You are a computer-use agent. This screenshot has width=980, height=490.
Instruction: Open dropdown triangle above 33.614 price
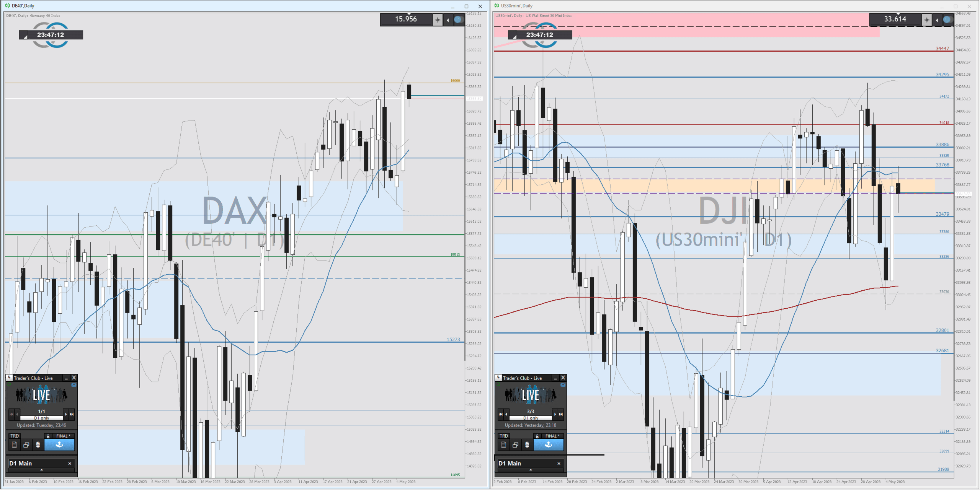click(898, 14)
